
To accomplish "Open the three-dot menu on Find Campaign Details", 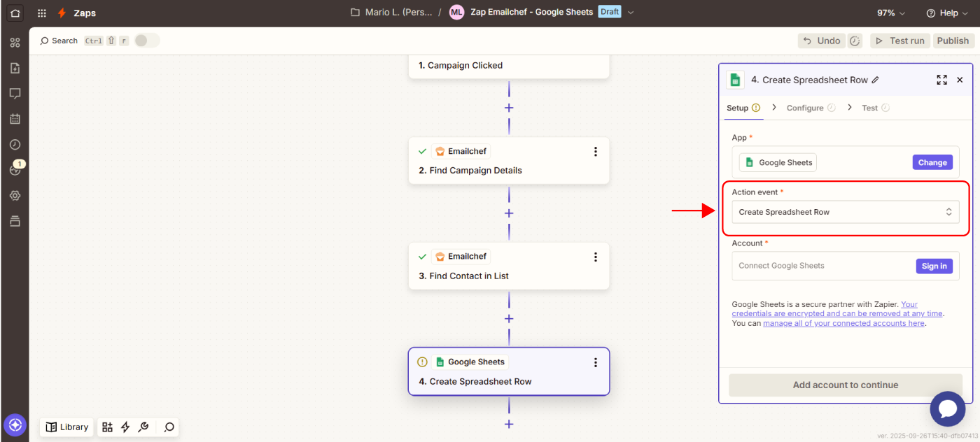I will pos(595,152).
